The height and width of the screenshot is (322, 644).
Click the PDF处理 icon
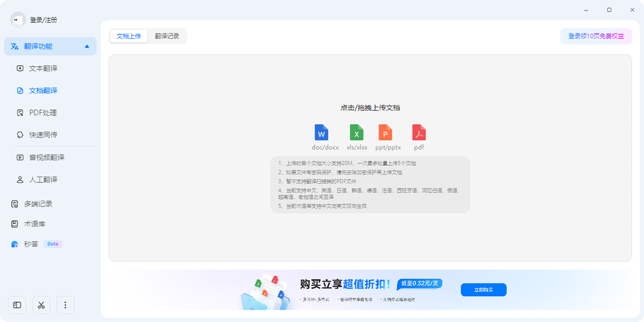(20, 113)
